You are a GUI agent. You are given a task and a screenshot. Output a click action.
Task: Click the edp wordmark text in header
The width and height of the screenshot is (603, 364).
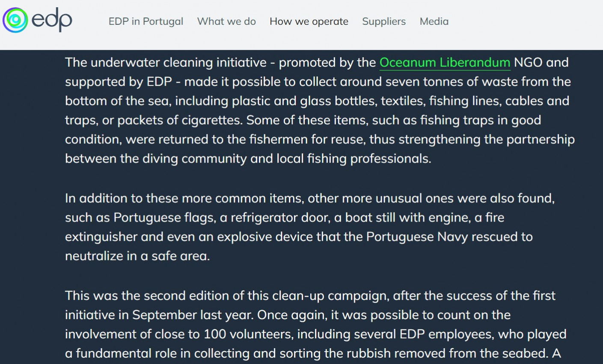52,20
